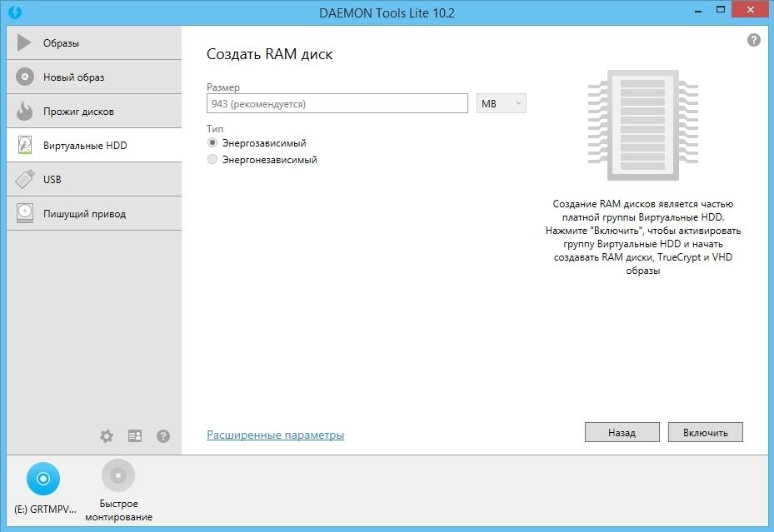Select the Энергонезависимый radio button

pyautogui.click(x=212, y=159)
